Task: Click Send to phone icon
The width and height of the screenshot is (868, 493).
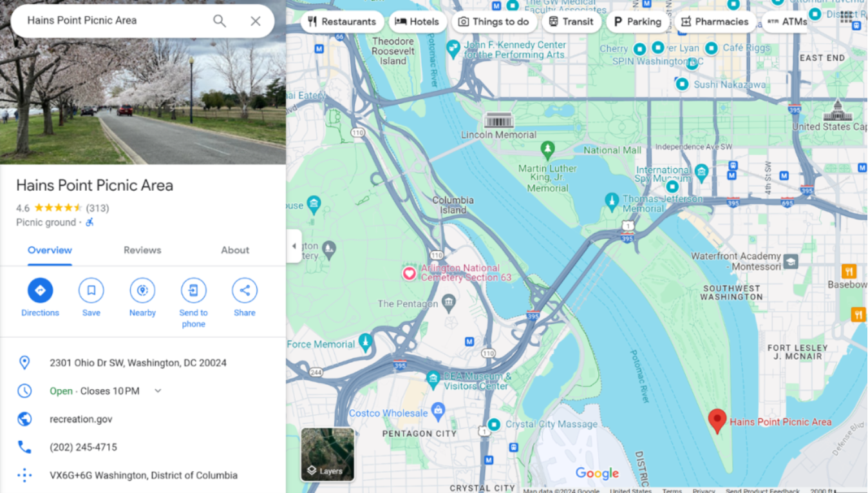Action: pyautogui.click(x=193, y=291)
